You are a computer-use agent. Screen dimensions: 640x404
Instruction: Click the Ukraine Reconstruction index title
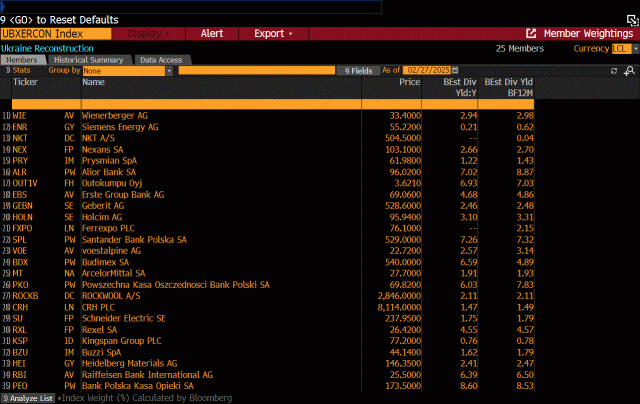click(47, 49)
